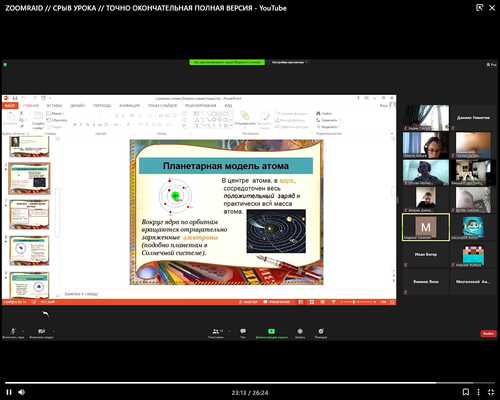Switch to the АНИМАЦИЯ ribbon tab
Image resolution: width=500 pixels, height=400 pixels.
(129, 105)
